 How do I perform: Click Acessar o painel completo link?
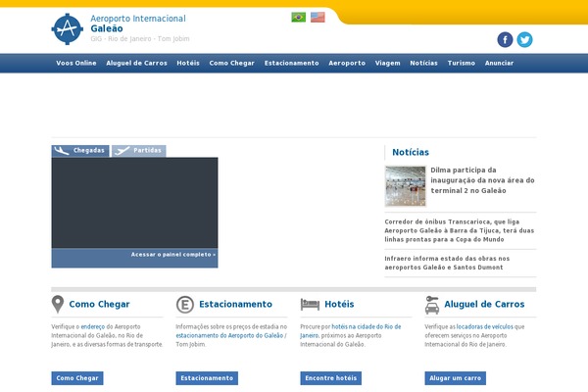pos(173,255)
